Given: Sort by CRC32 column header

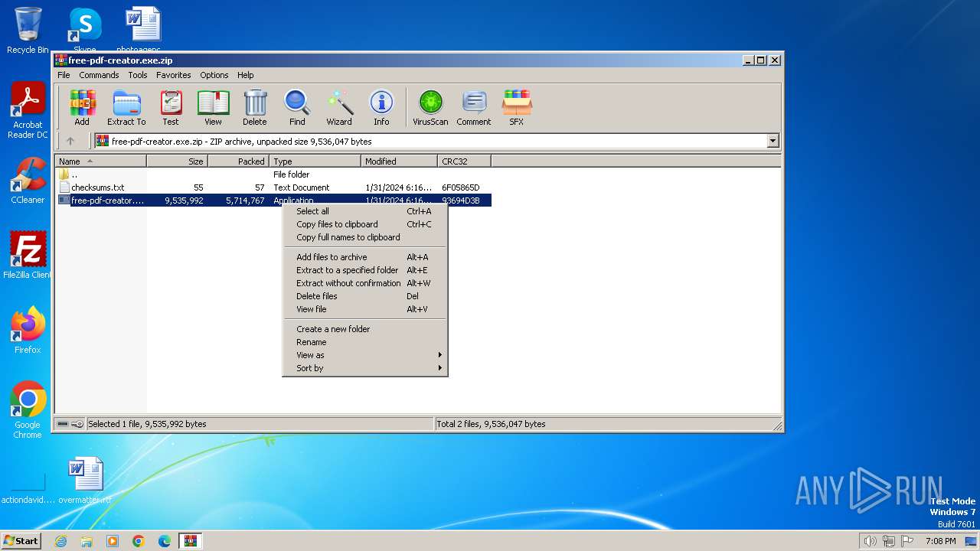Looking at the screenshot, I should (x=464, y=161).
